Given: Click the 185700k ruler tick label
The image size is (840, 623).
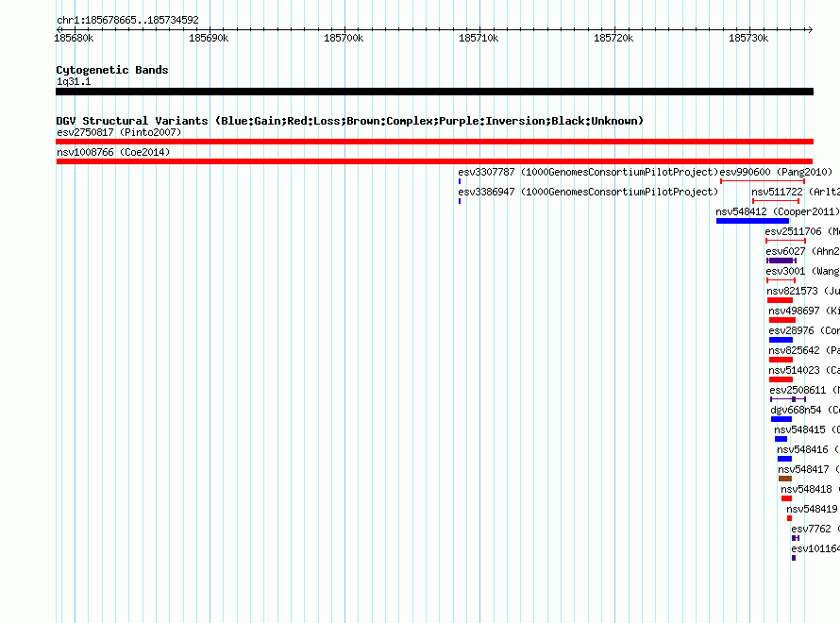Looking at the screenshot, I should 344,38.
